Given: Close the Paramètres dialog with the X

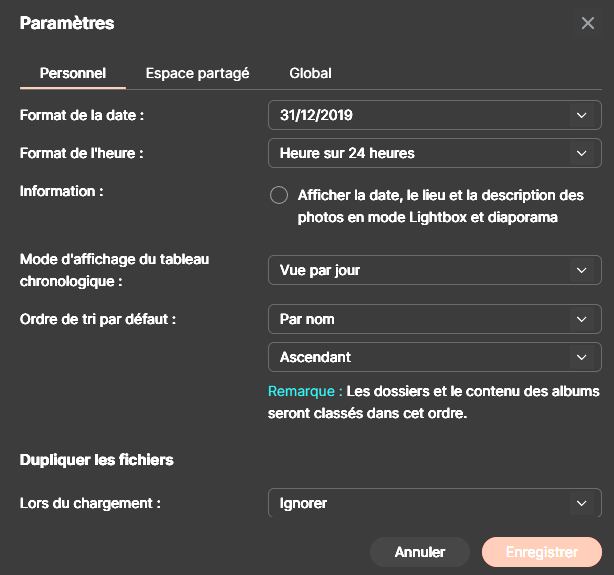Looking at the screenshot, I should click(587, 23).
